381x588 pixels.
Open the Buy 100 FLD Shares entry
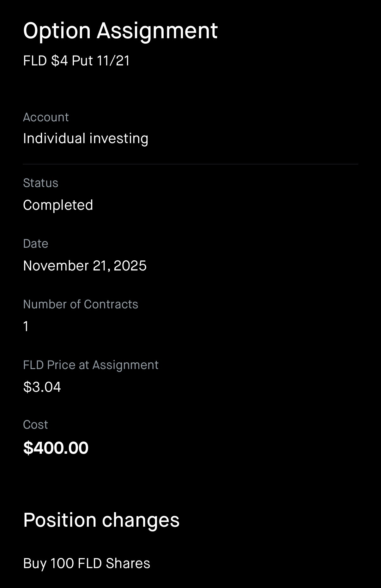87,563
